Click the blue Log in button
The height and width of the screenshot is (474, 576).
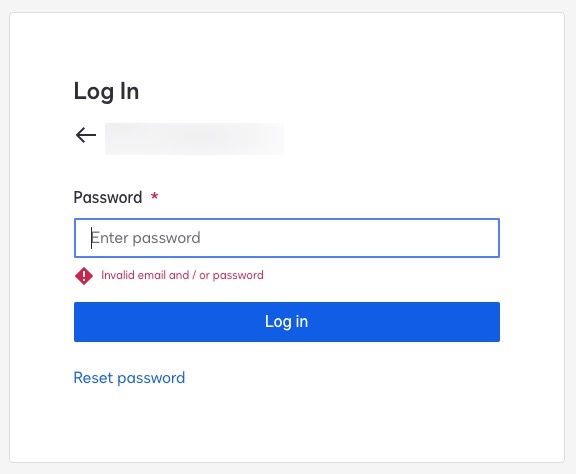coord(287,322)
